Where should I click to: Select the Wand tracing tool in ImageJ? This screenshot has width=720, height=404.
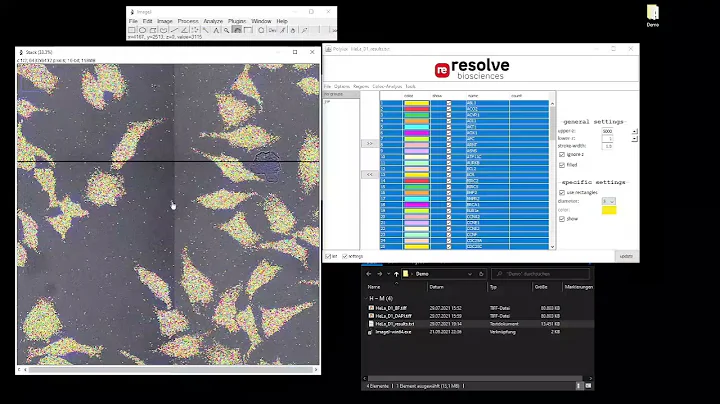[206, 30]
